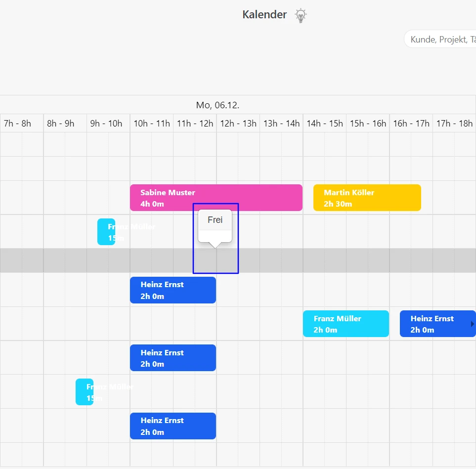Click the Frei popup label

(x=215, y=220)
